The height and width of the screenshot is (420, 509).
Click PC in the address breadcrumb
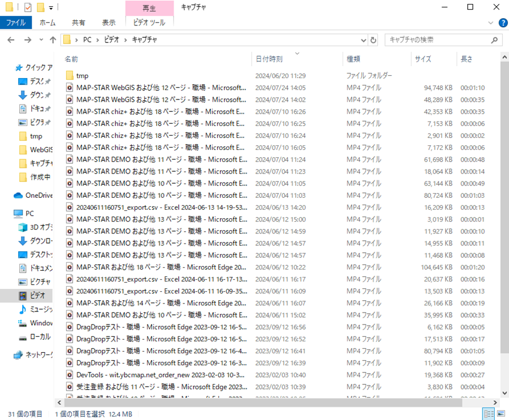(x=87, y=40)
